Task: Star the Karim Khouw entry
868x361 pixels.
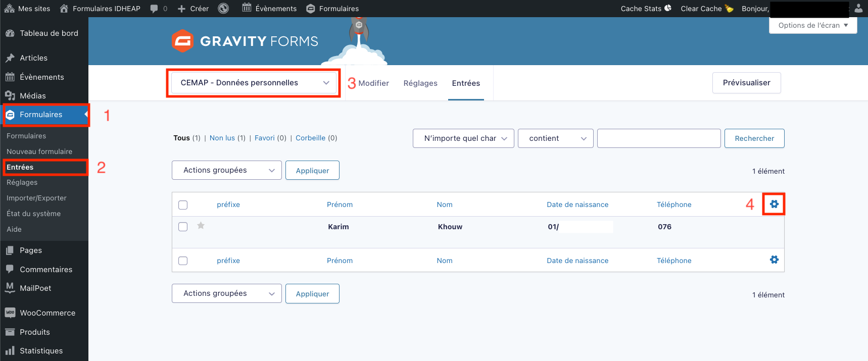Action: (201, 226)
